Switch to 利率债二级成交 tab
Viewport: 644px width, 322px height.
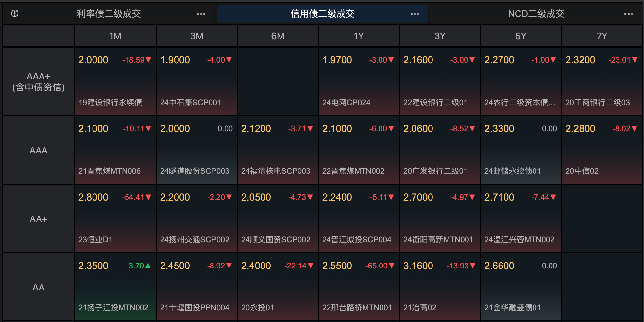pyautogui.click(x=109, y=14)
